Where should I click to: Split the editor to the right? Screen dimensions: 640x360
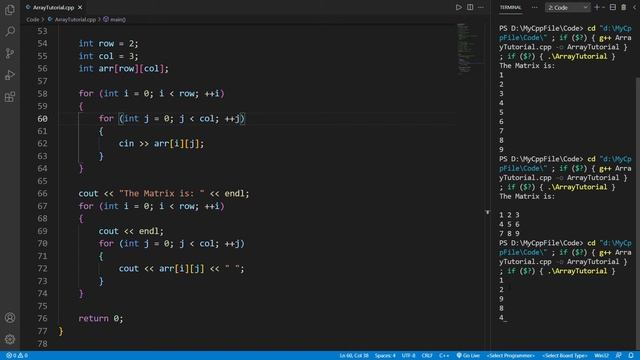pyautogui.click(x=470, y=7)
